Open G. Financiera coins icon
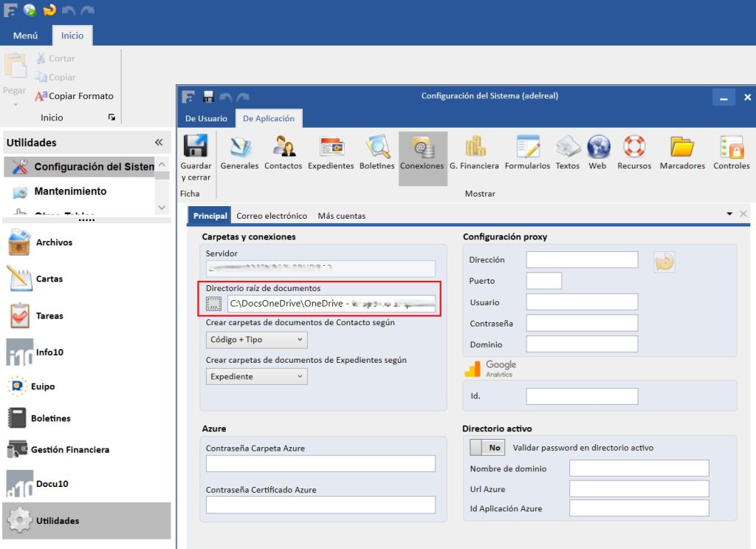This screenshot has width=756, height=549. (474, 147)
